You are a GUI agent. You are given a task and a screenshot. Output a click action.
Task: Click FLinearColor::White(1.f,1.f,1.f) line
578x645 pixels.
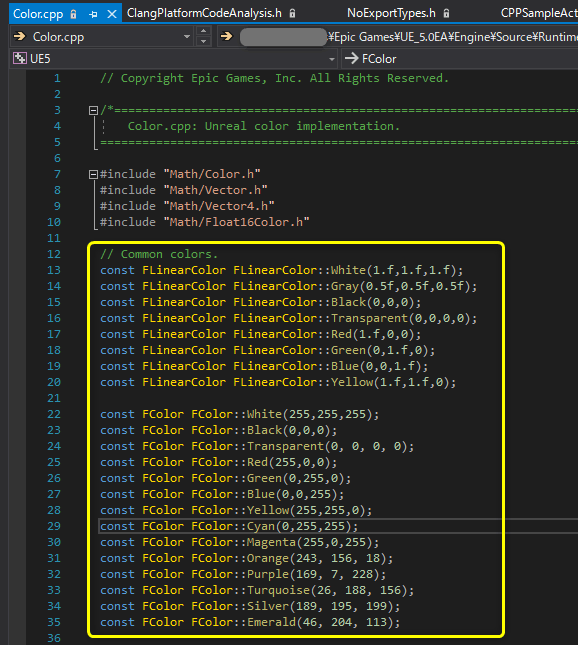(282, 270)
